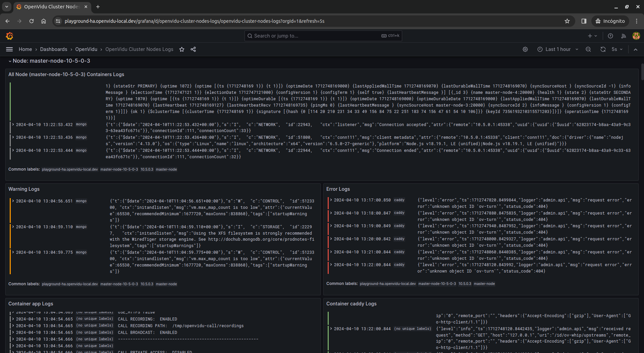Open the 5s refresh interval dropdown

tap(617, 49)
